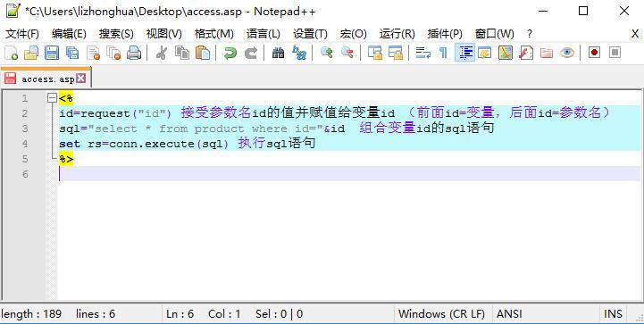The height and width of the screenshot is (324, 644).
Task: Close the access.asp tab
Action: click(x=81, y=78)
